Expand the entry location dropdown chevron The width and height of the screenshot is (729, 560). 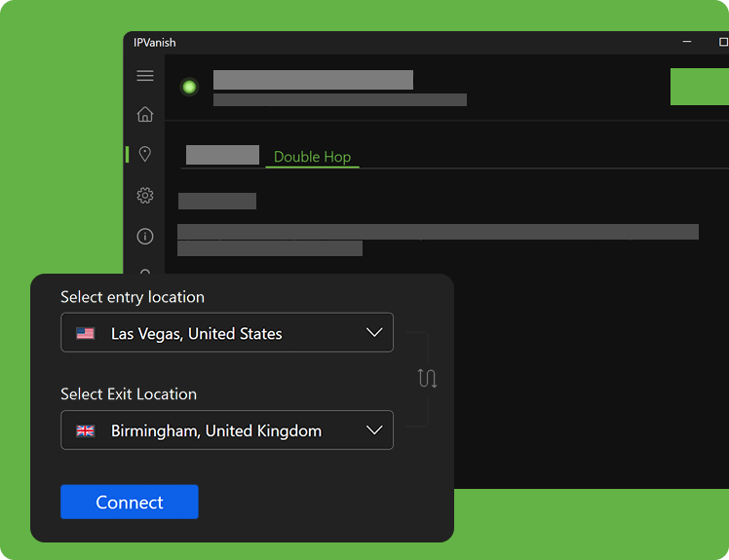[x=374, y=333]
